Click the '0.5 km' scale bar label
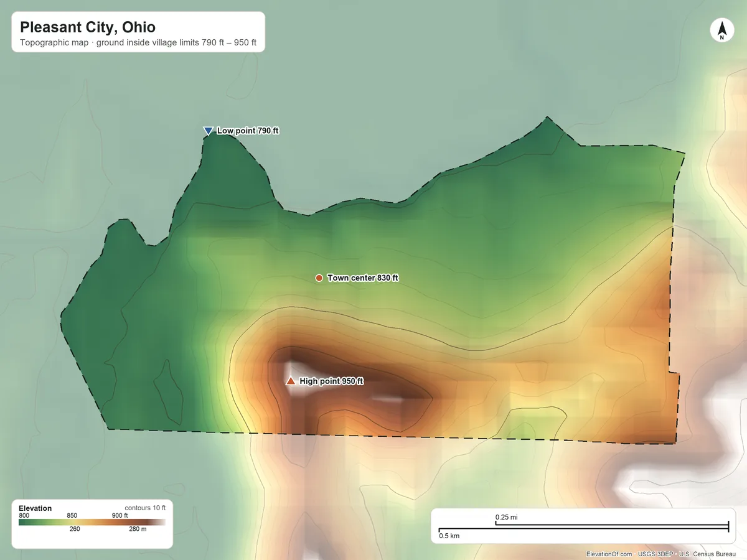Viewport: 747px width, 560px height. pyautogui.click(x=449, y=536)
